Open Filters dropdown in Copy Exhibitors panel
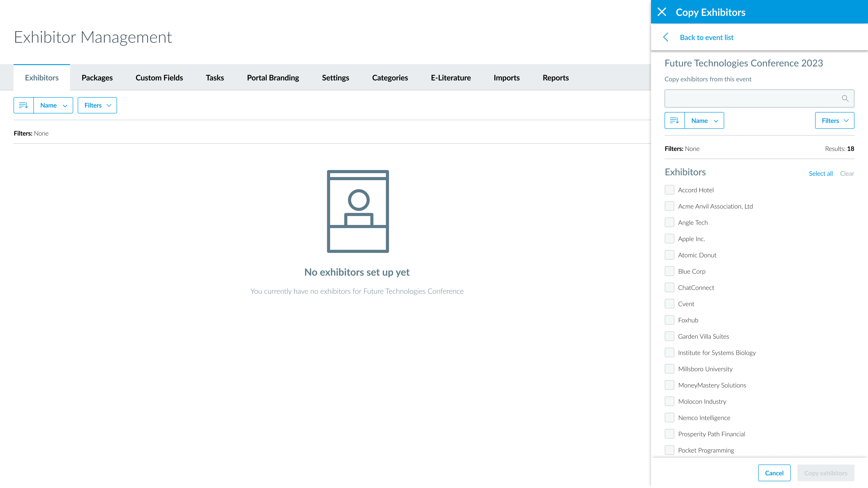This screenshot has width=868, height=488. (835, 121)
